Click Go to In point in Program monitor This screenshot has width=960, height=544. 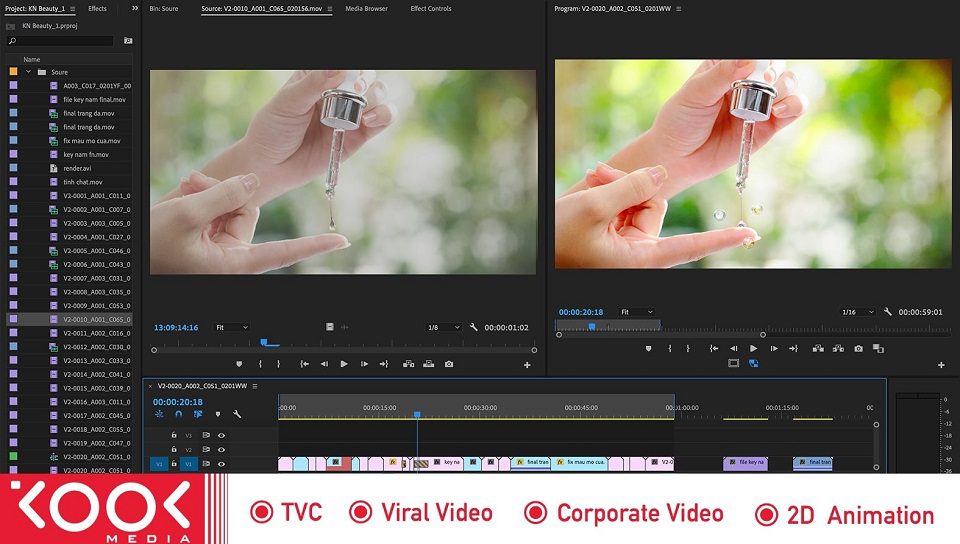pyautogui.click(x=713, y=348)
